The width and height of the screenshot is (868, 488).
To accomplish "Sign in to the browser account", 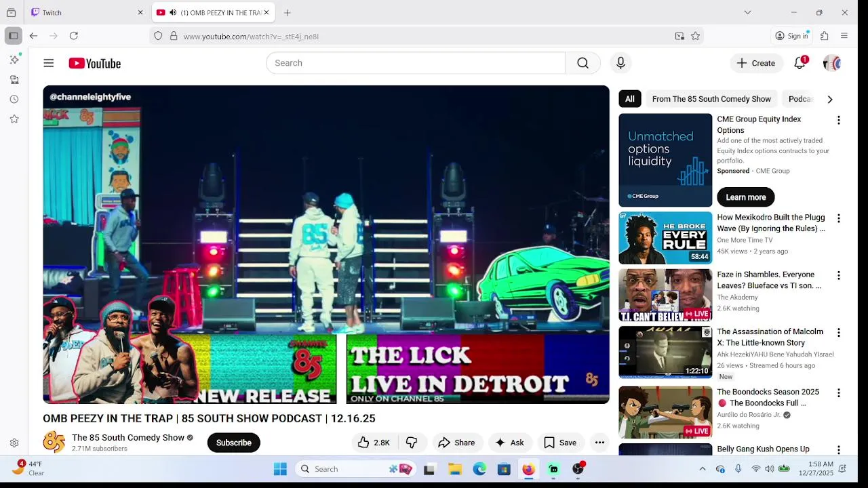I will (792, 36).
